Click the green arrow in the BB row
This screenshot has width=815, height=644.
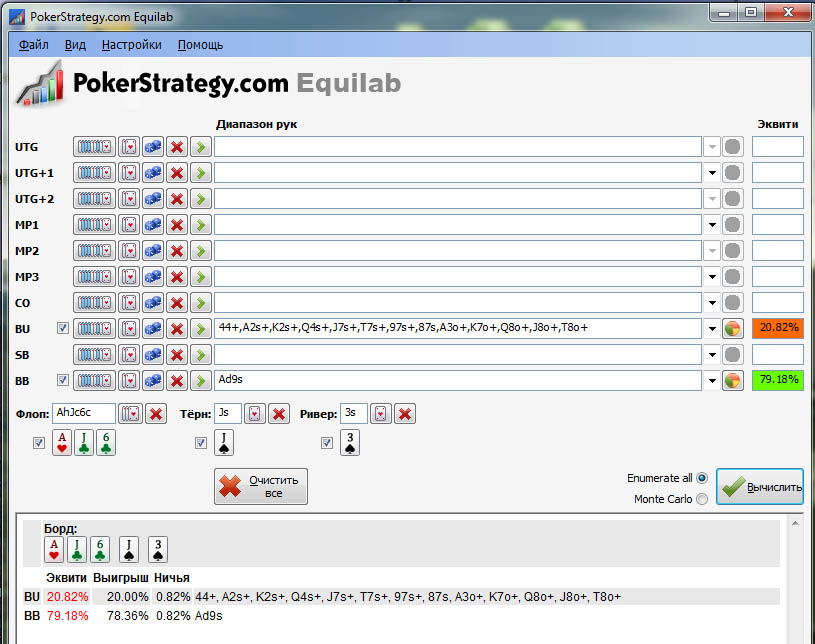click(201, 381)
